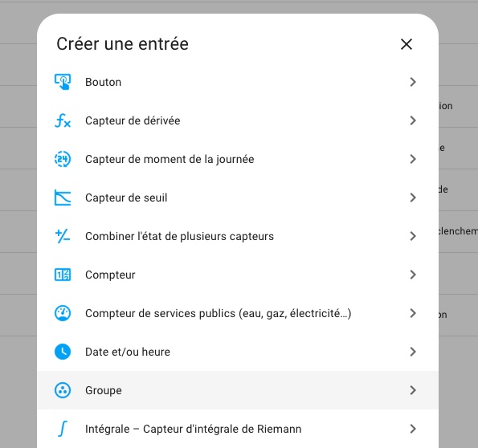478x448 pixels.
Task: Click the utility meter gauge icon
Action: (x=63, y=313)
